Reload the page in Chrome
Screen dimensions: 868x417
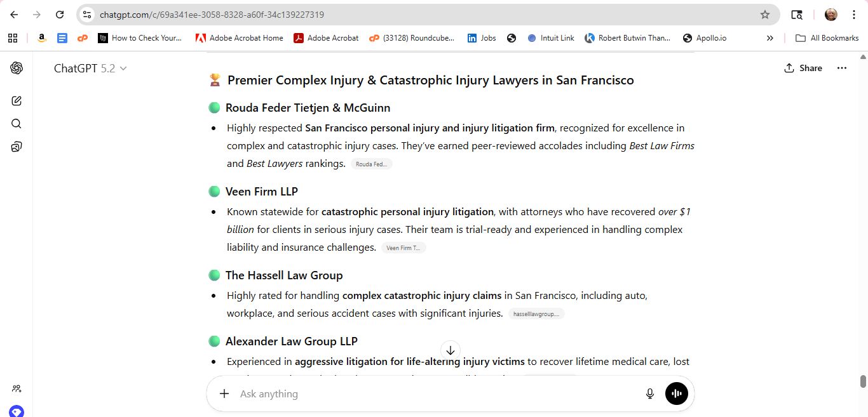pos(60,15)
